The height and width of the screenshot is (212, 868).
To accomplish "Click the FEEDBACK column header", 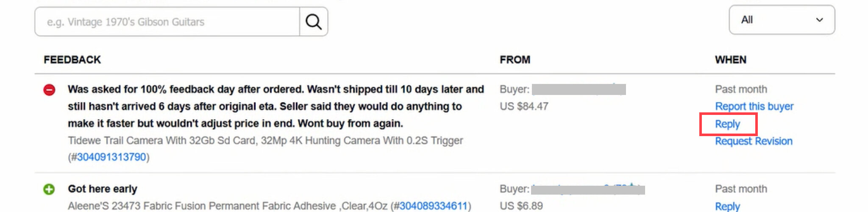I will tap(72, 60).
